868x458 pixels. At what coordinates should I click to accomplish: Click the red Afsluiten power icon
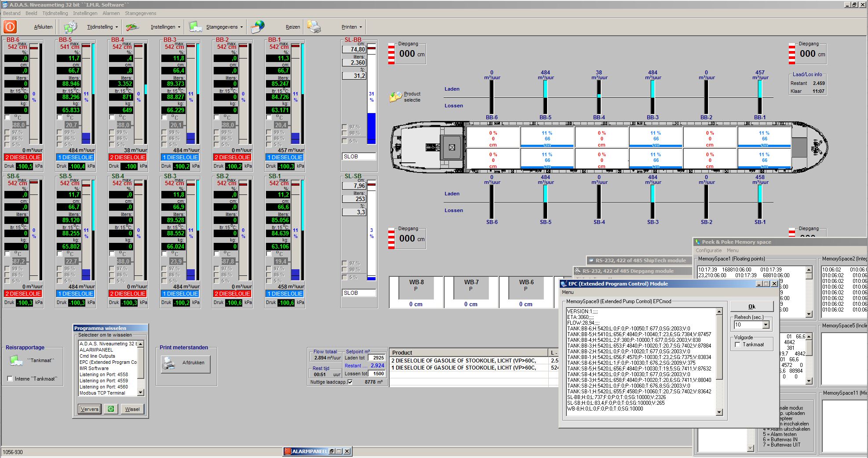coord(10,27)
